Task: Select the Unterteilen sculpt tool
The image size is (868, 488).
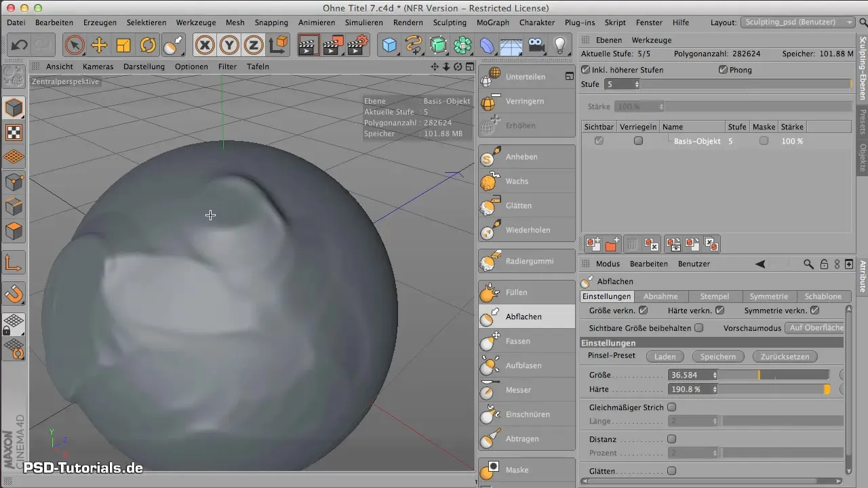Action: point(526,77)
